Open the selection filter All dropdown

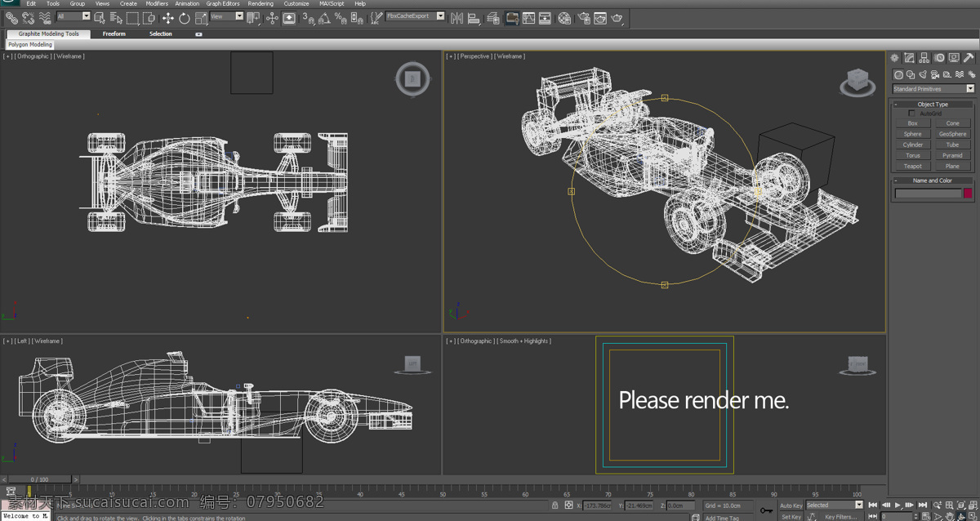[73, 16]
